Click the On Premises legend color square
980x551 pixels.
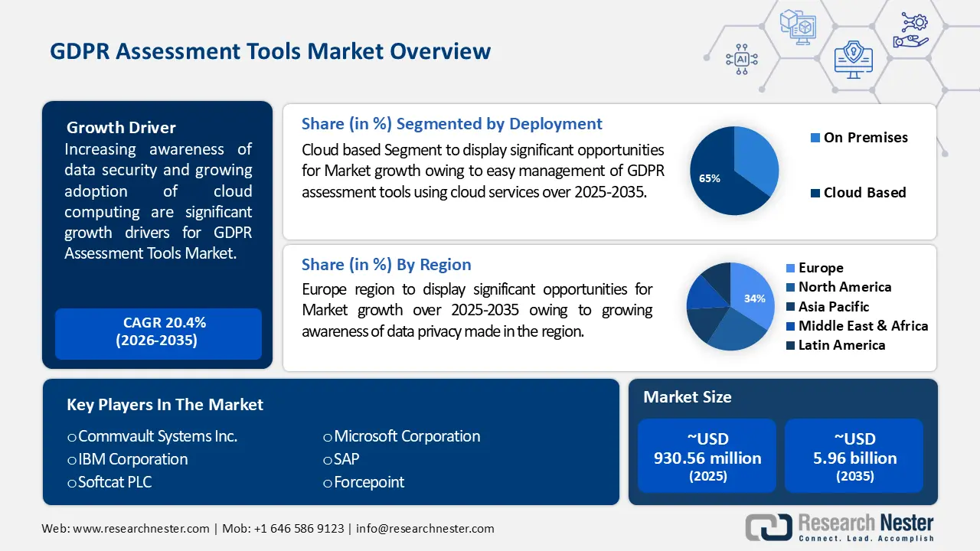click(x=815, y=139)
